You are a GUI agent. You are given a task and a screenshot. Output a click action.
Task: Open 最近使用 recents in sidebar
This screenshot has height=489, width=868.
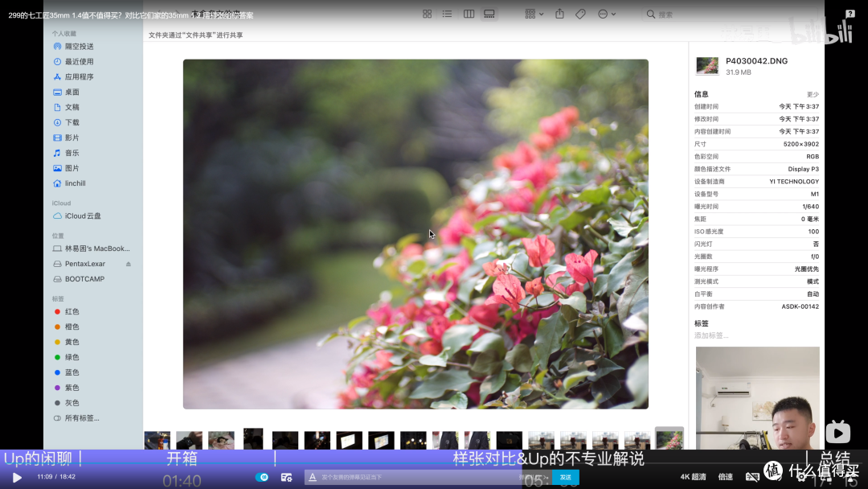tap(74, 61)
